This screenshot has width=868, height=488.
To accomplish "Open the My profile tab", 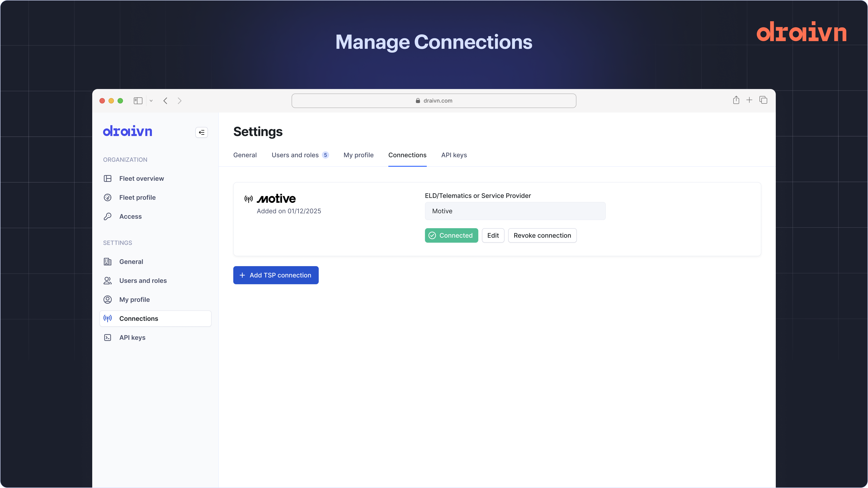I will pyautogui.click(x=358, y=155).
